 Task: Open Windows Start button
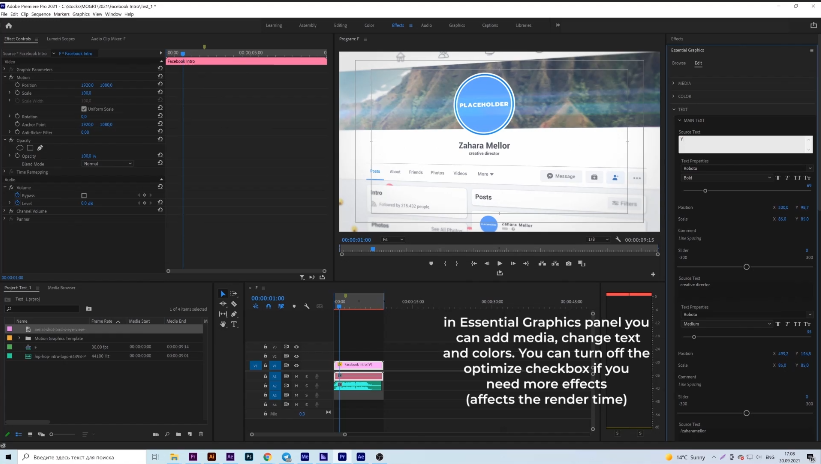(8, 457)
